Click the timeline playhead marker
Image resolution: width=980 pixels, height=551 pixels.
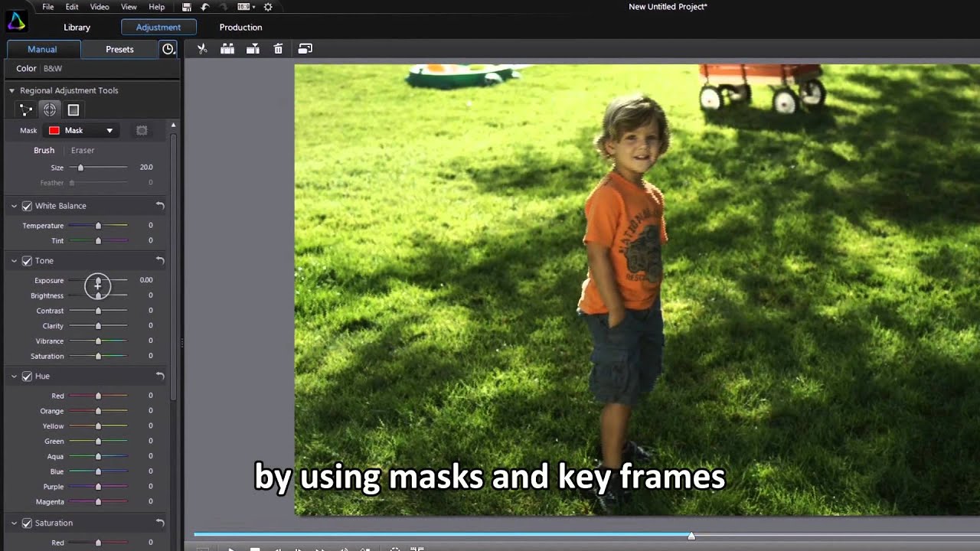pyautogui.click(x=691, y=536)
